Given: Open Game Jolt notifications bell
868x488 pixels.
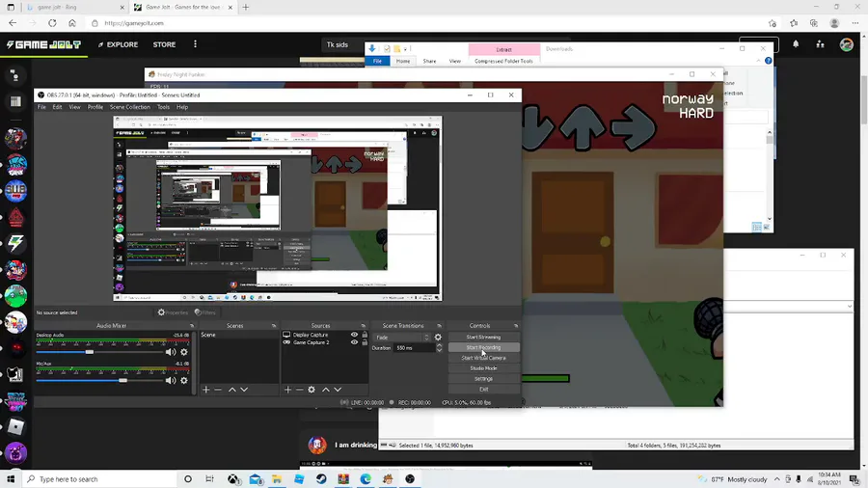Looking at the screenshot, I should pos(796,44).
